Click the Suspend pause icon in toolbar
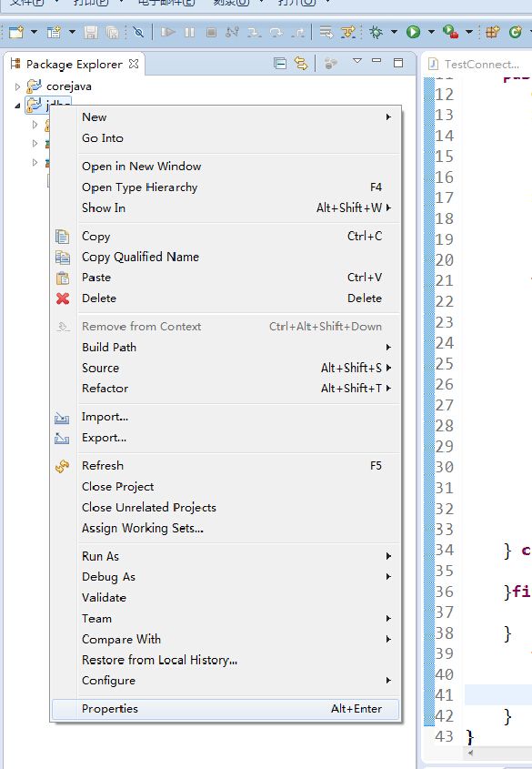Viewport: 532px width, 769px height. tap(189, 33)
